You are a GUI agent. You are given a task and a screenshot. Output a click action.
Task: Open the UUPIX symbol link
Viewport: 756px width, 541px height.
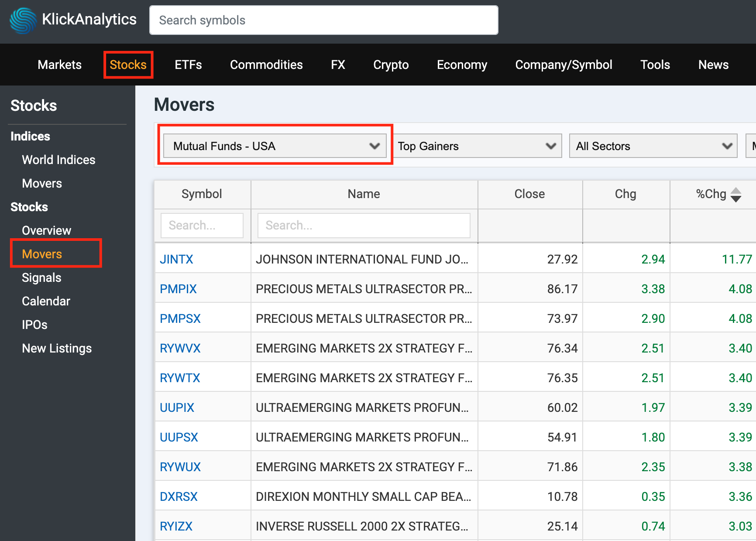point(177,407)
